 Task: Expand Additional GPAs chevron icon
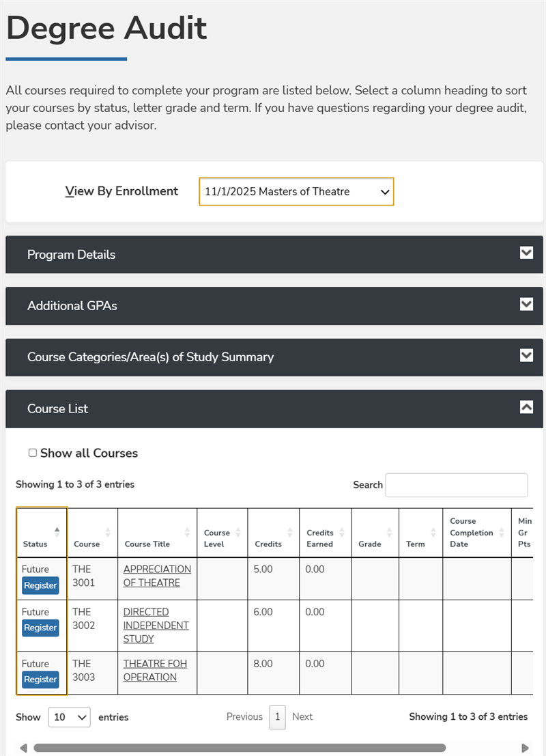(526, 305)
